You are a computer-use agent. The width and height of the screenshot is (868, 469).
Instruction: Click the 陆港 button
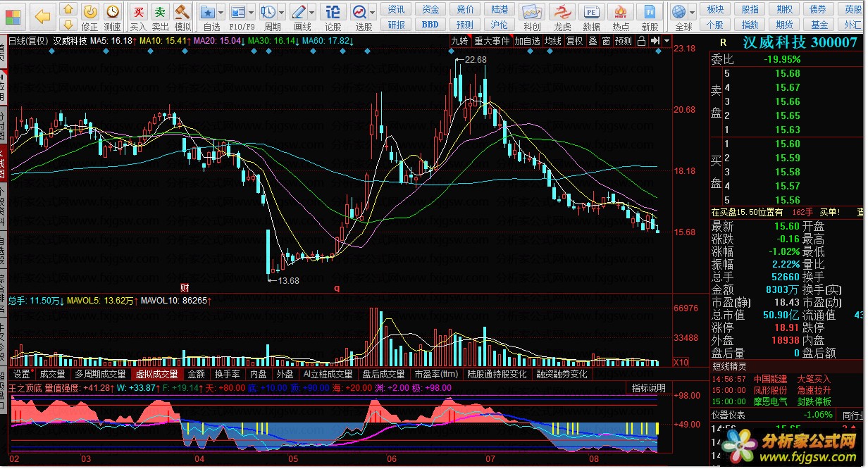tap(500, 9)
